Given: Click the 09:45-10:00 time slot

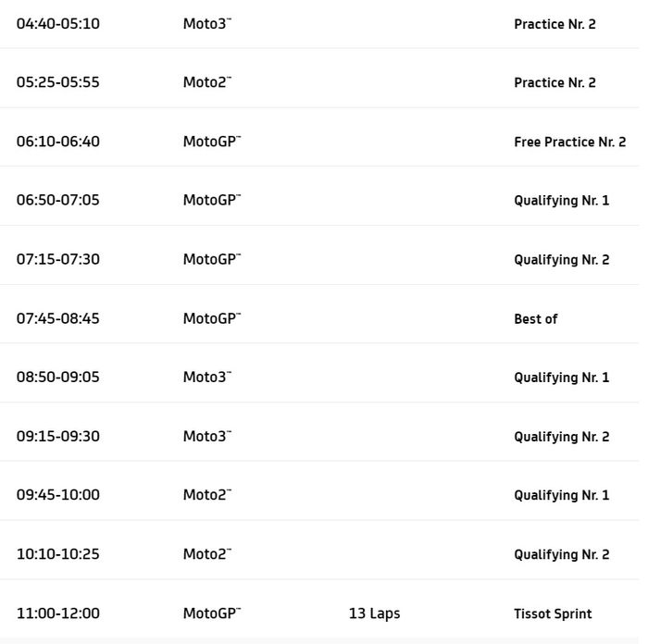Looking at the screenshot, I should click(x=57, y=495).
